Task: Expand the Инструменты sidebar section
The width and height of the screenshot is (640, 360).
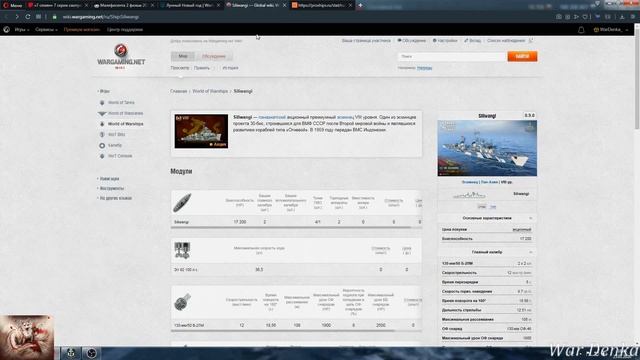Action: point(111,188)
